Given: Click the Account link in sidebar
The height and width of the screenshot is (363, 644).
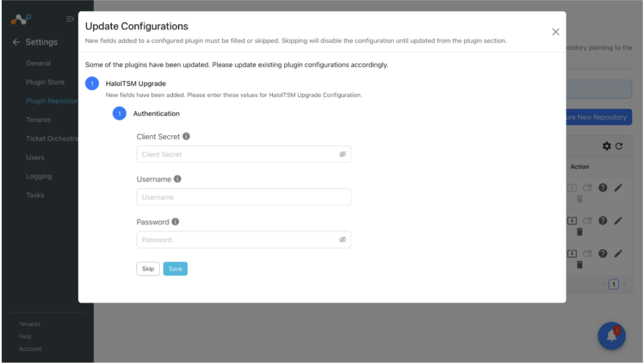Looking at the screenshot, I should 30,349.
